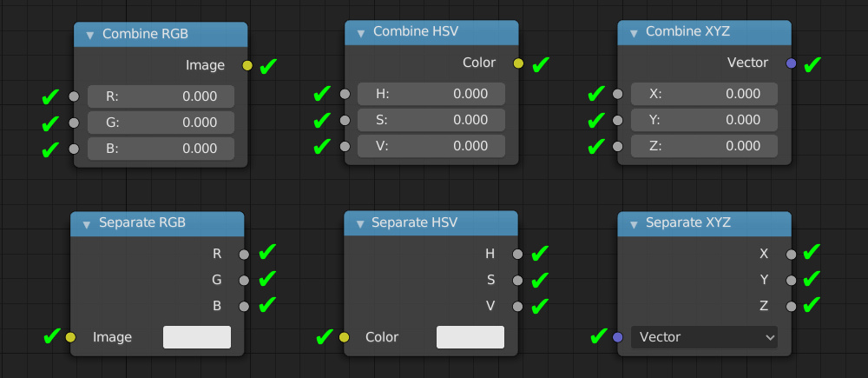Click the X input socket of Combine XYZ
The height and width of the screenshot is (378, 868).
pyautogui.click(x=618, y=94)
